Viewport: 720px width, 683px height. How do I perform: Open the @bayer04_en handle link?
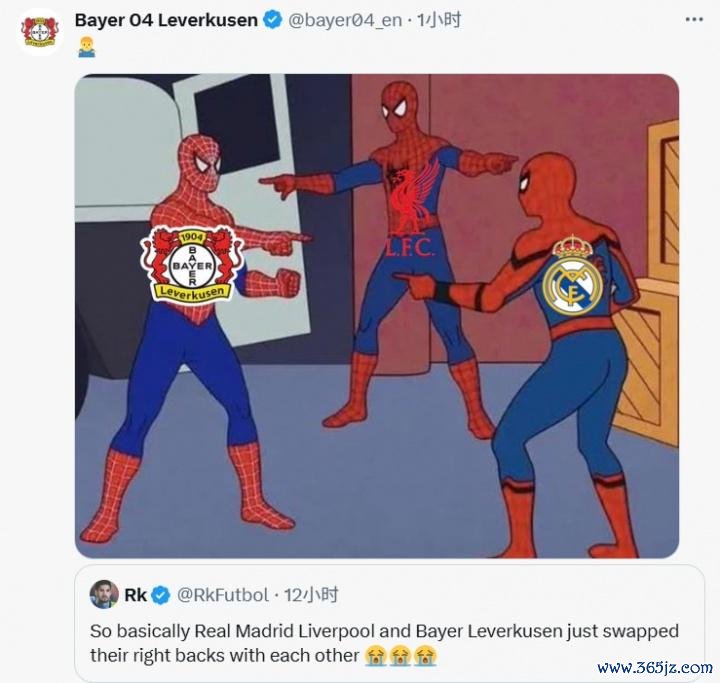click(345, 20)
